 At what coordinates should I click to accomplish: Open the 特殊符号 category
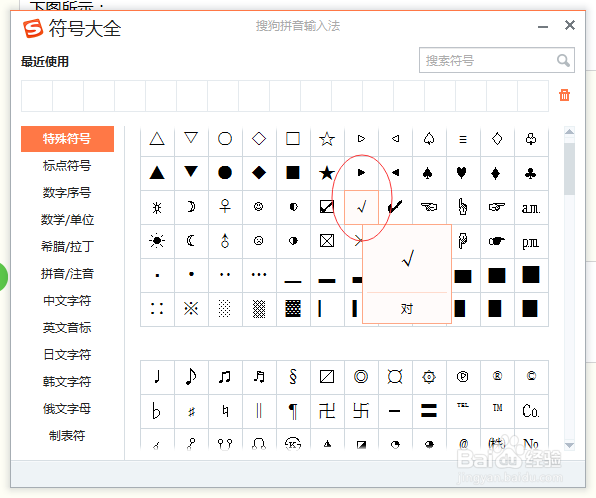pyautogui.click(x=67, y=139)
